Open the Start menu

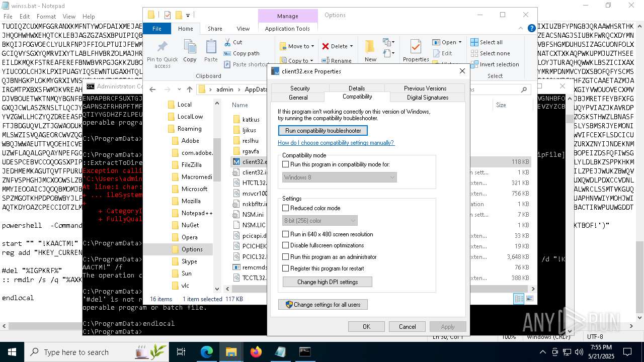coord(12,352)
